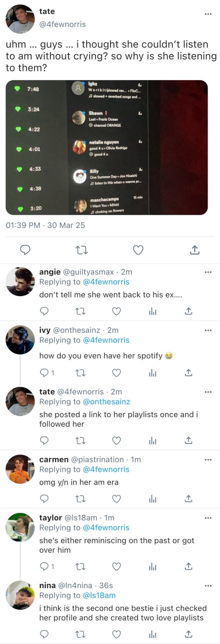Open more options on nina's reply
This screenshot has width=220, height=644.
[208, 586]
